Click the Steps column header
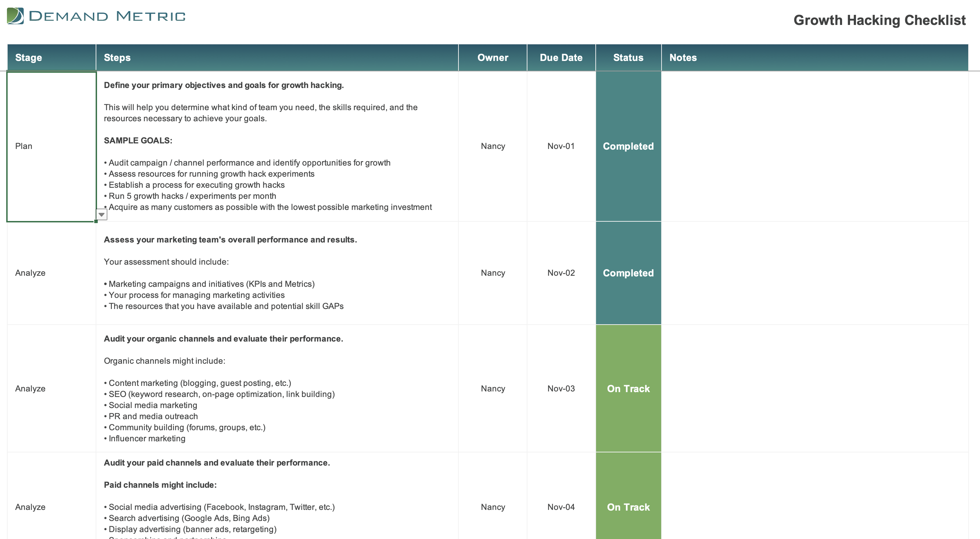 pyautogui.click(x=277, y=58)
